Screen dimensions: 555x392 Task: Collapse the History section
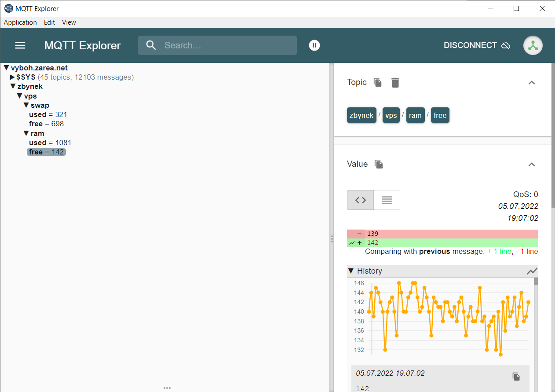(x=351, y=271)
